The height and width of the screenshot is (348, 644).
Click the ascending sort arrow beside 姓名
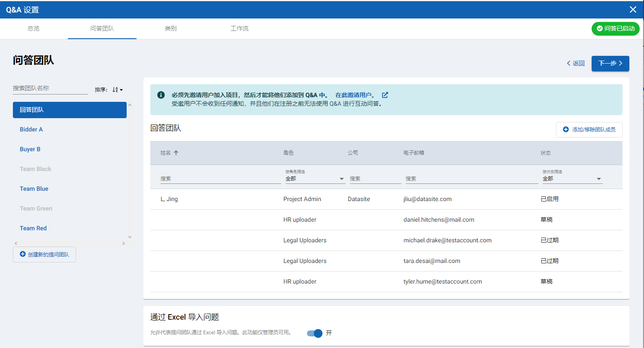pos(176,153)
